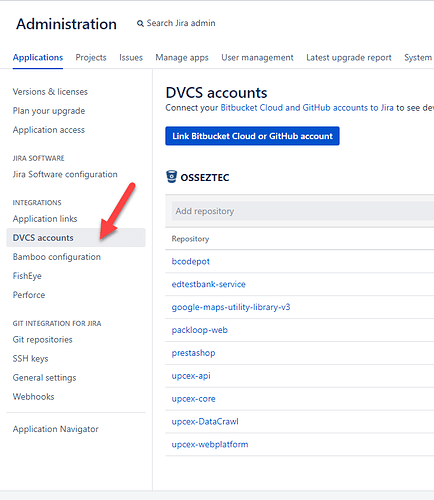Open Versions & licenses in sidebar
The width and height of the screenshot is (434, 500).
(50, 92)
